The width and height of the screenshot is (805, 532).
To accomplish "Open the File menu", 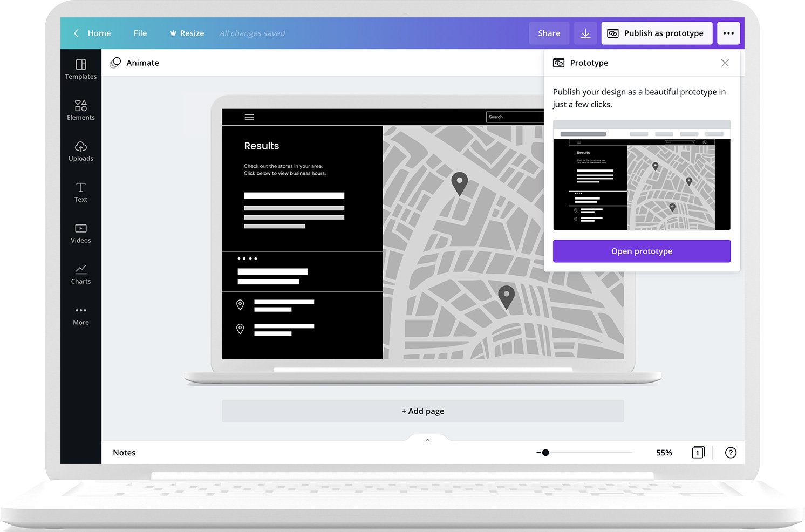I will 140,33.
